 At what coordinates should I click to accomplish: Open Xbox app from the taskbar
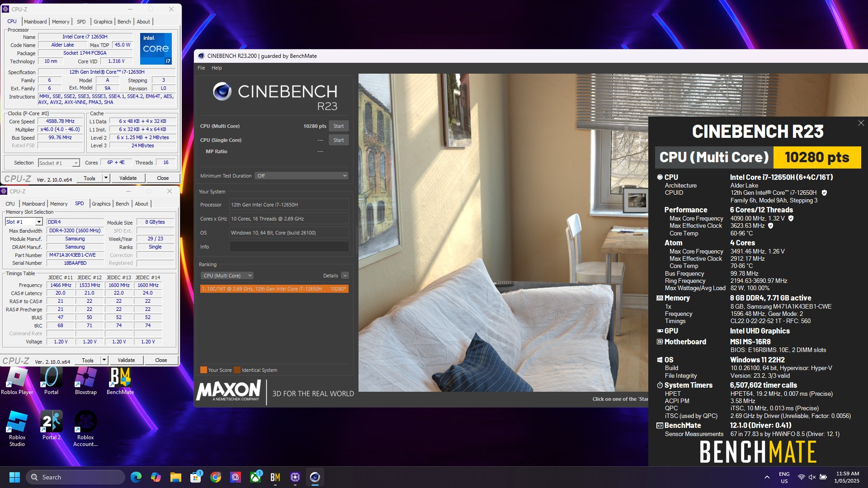point(255,477)
